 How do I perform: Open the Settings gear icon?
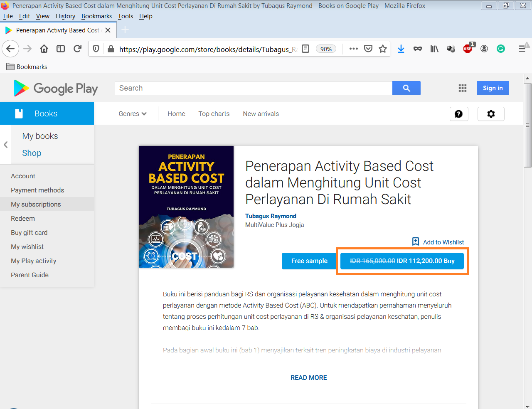pos(491,114)
